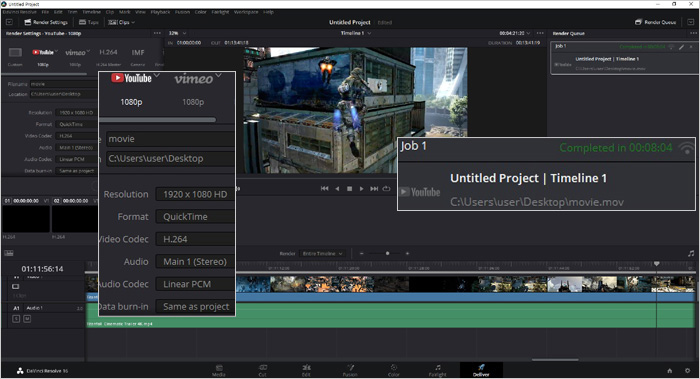Select clip 01 thumbnail
The width and height of the screenshot is (700, 379).
(x=26, y=219)
